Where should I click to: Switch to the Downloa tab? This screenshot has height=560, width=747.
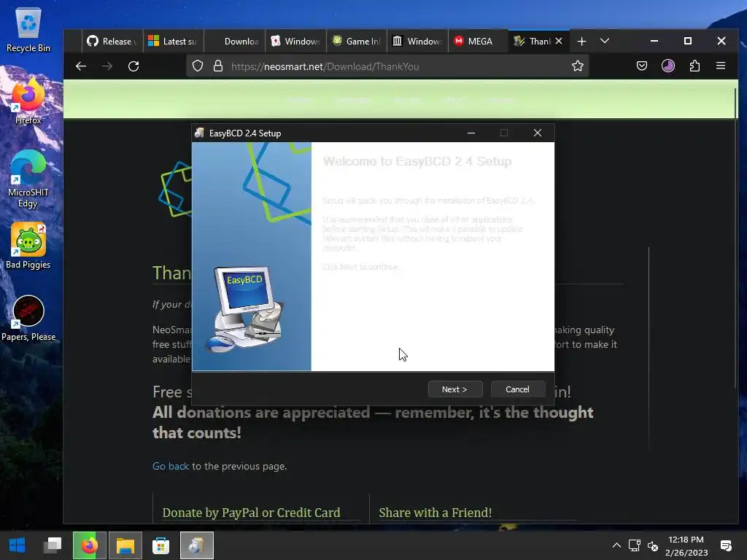pos(234,42)
